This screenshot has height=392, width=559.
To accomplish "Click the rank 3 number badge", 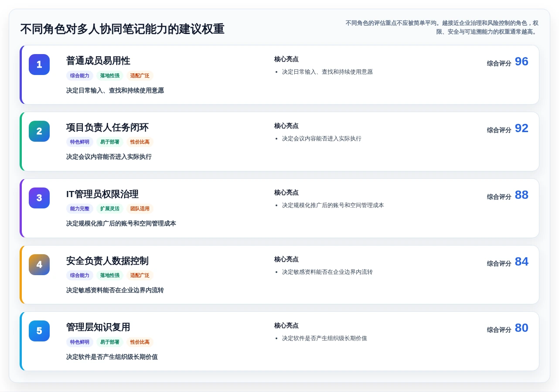I will 39,198.
